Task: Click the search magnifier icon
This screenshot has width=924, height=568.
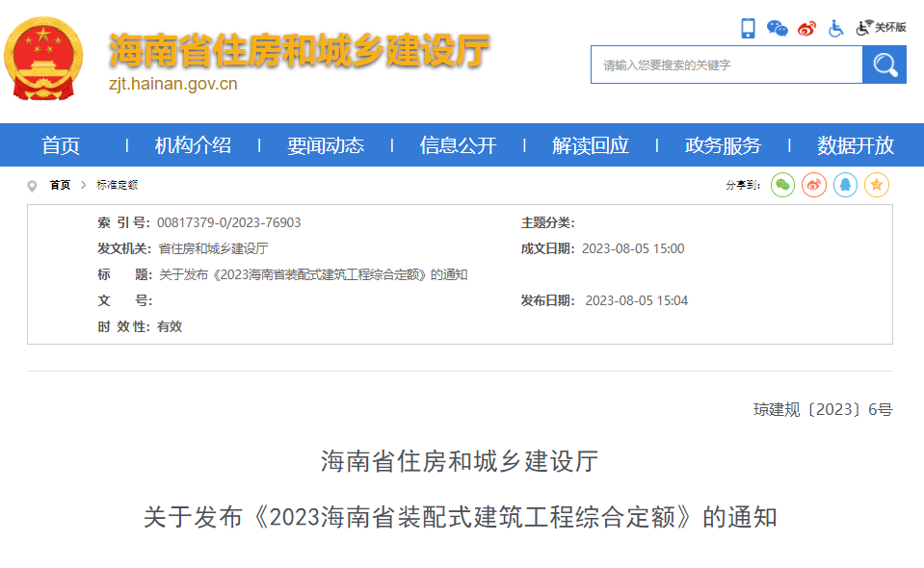Action: click(884, 65)
